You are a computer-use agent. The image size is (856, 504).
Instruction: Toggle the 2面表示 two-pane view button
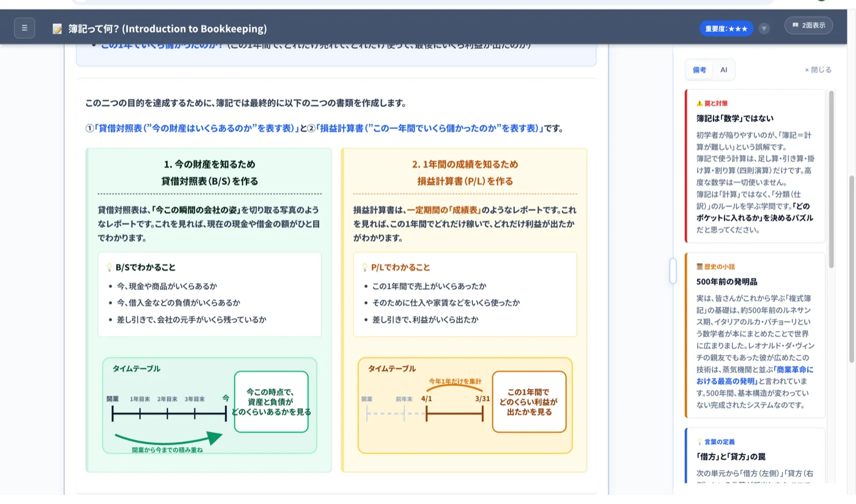[x=808, y=26]
